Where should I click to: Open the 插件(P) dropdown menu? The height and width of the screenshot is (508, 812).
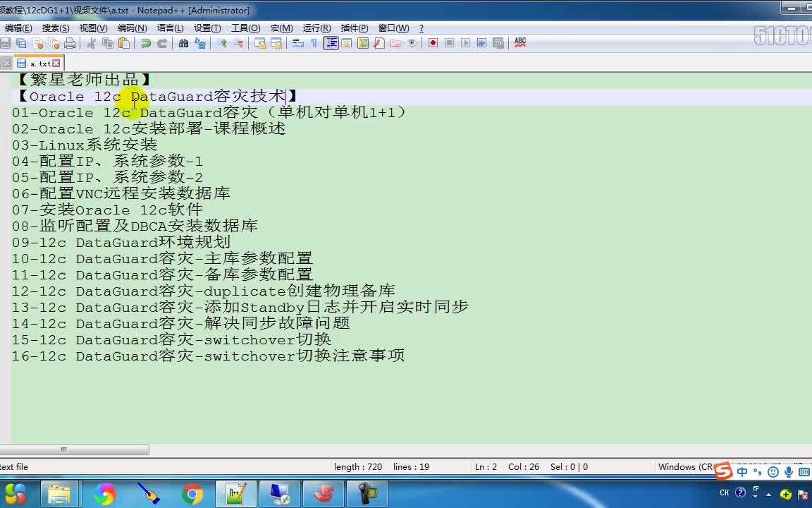354,28
